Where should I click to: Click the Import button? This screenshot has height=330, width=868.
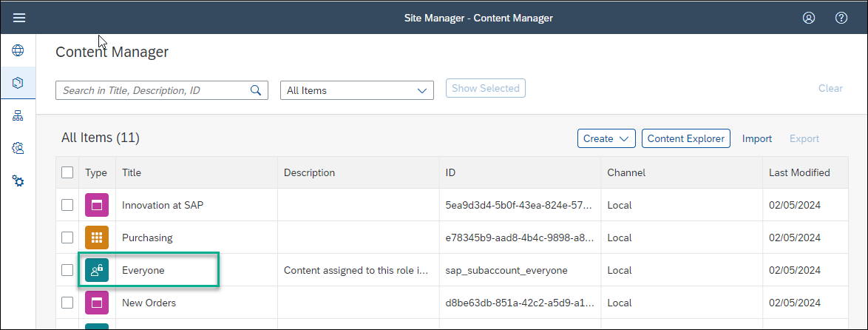click(757, 138)
